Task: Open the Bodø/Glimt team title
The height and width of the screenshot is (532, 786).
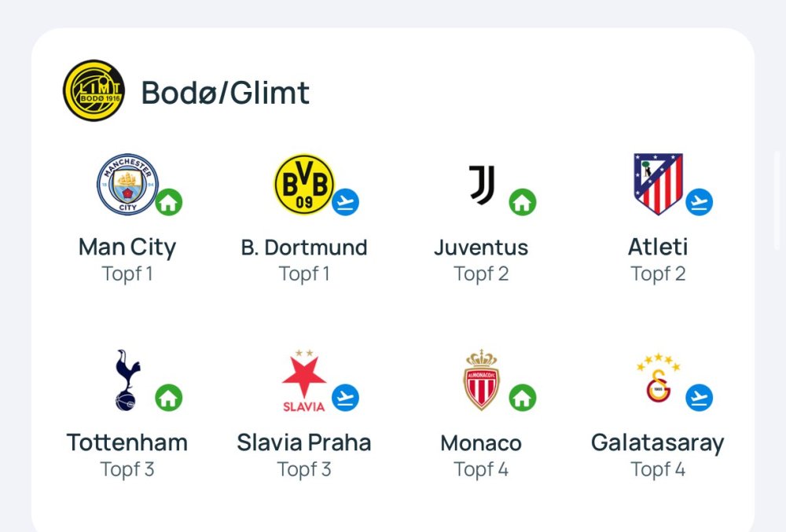Action: coord(226,93)
